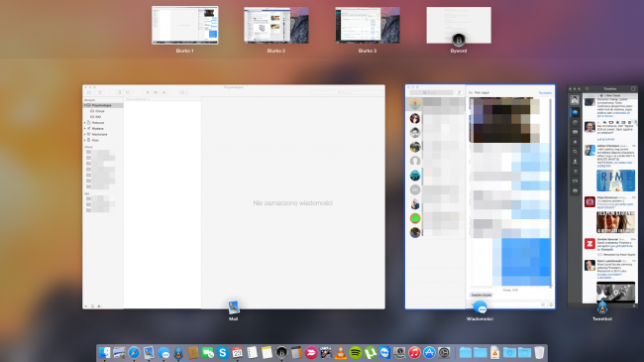
Task: Open Timeline tab in Tweetbot sidebar
Action: (575, 112)
